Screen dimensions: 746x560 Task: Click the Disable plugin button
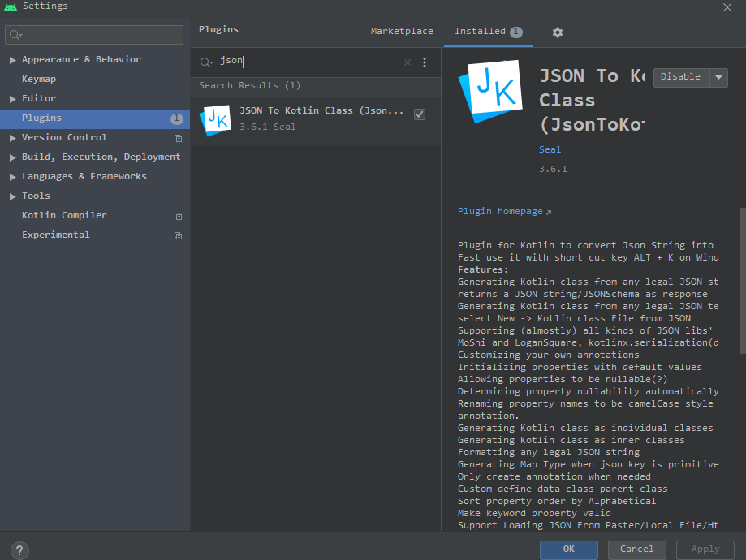pyautogui.click(x=681, y=78)
